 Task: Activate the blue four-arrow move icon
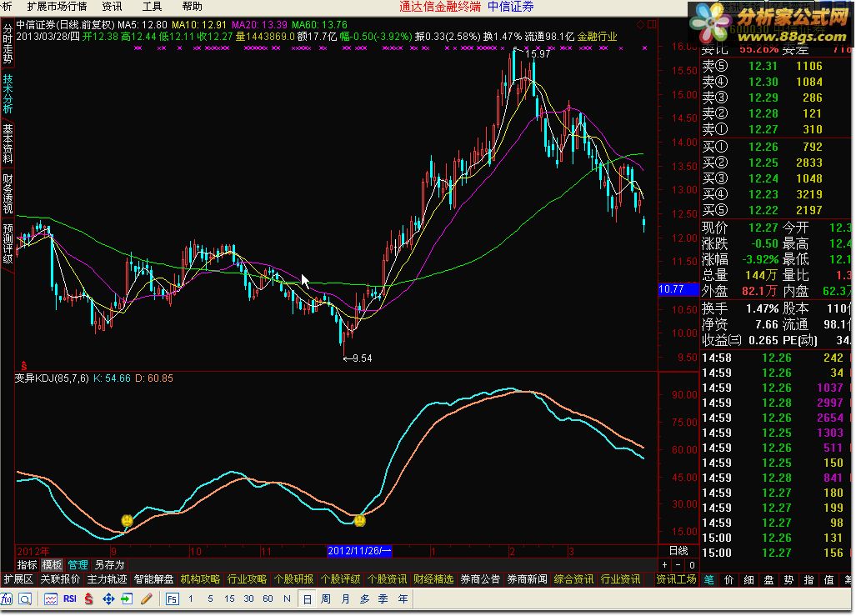[x=108, y=599]
